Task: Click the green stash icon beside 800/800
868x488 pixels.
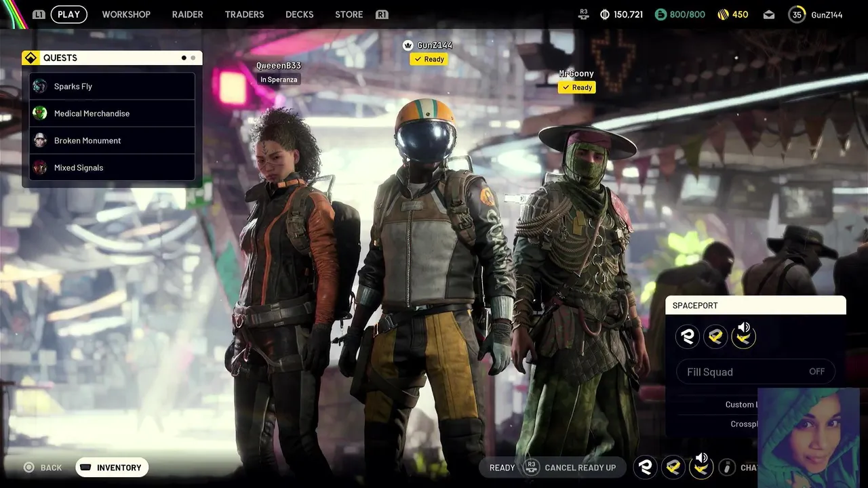Action: pos(660,14)
